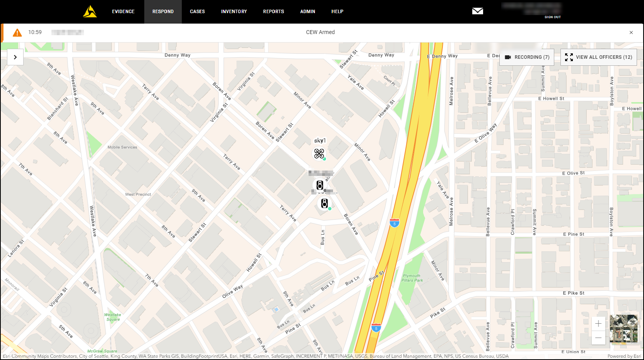This screenshot has height=360, width=644.
Task: Click the upper I-5 highway shield
Action: pyautogui.click(x=395, y=223)
